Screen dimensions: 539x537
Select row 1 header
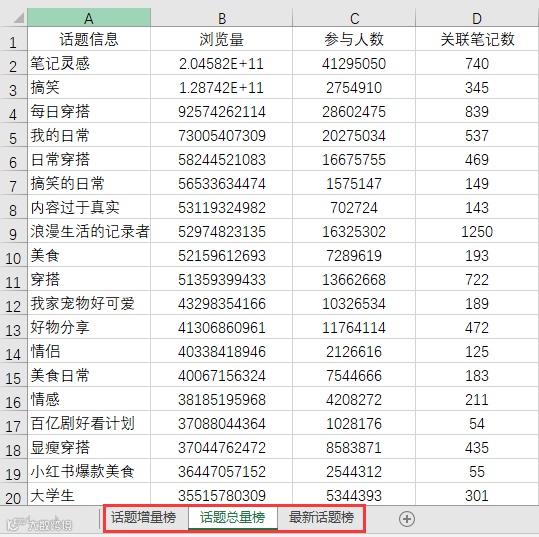tap(13, 39)
